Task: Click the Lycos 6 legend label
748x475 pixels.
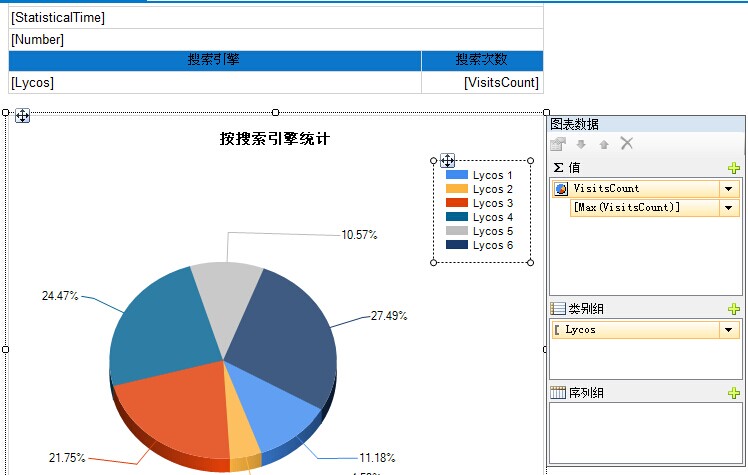Action: 493,245
